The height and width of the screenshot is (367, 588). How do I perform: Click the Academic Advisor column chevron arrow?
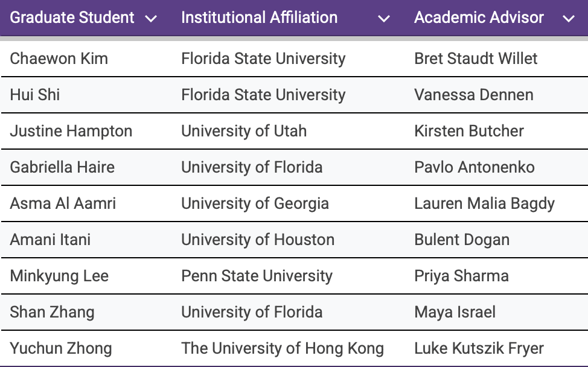[568, 19]
